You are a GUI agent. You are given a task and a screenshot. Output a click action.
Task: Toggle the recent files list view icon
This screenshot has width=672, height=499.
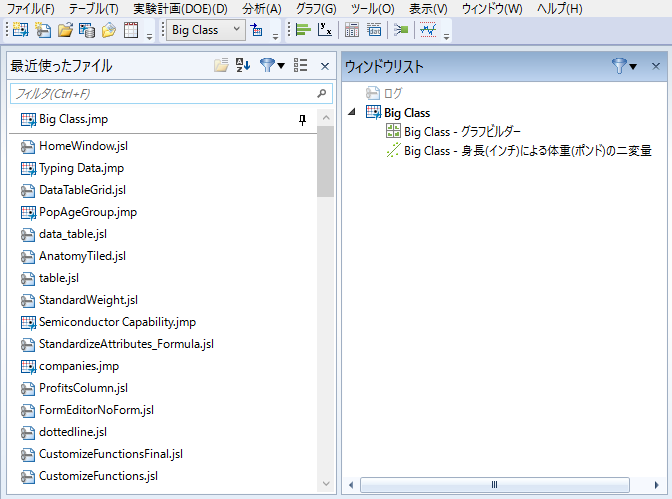(x=300, y=66)
